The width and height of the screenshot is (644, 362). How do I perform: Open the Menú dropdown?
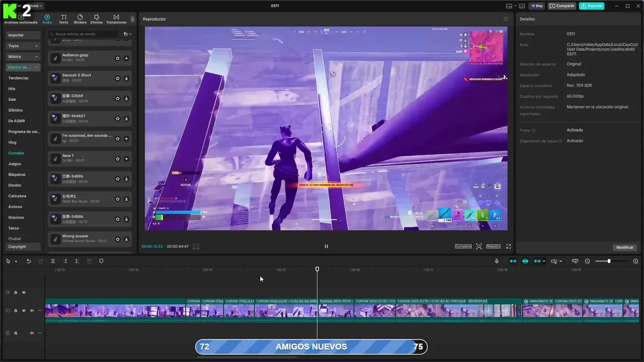point(36,6)
